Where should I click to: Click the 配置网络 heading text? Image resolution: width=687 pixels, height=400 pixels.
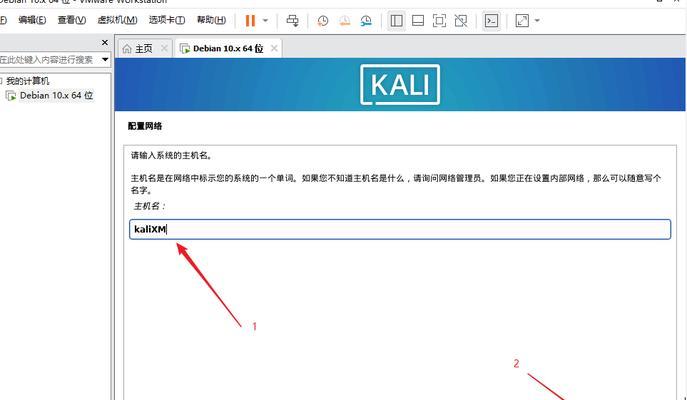pyautogui.click(x=145, y=126)
